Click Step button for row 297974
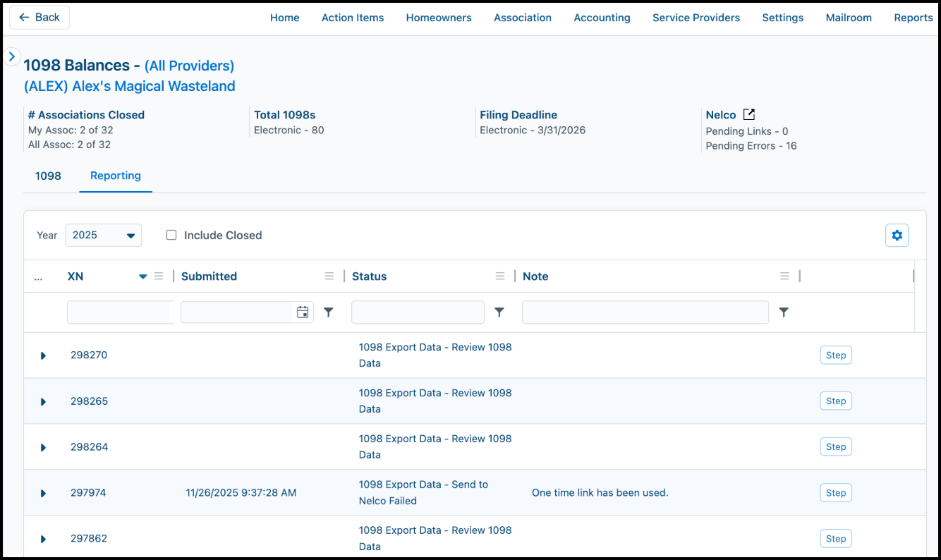941x560 pixels. pos(836,492)
